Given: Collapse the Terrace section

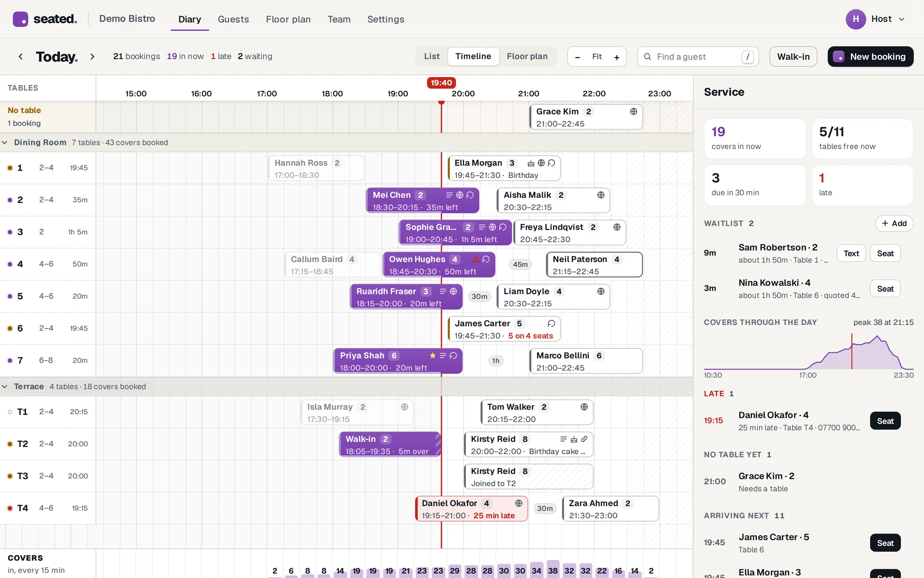Looking at the screenshot, I should (x=5, y=386).
